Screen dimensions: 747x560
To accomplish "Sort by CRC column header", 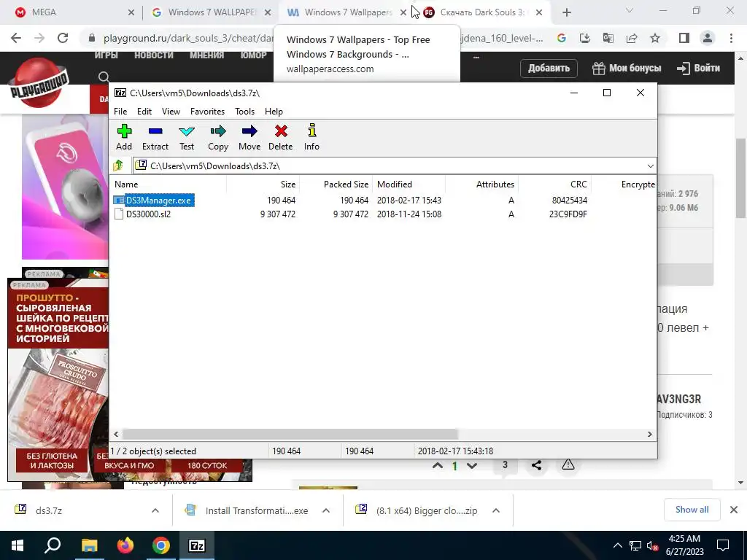I will click(554, 184).
